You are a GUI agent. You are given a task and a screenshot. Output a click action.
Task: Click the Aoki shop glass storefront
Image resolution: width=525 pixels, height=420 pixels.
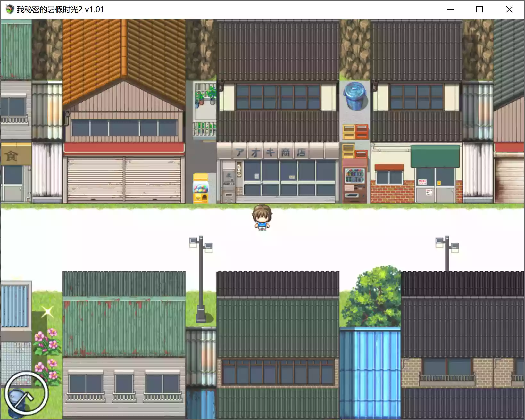[289, 178]
